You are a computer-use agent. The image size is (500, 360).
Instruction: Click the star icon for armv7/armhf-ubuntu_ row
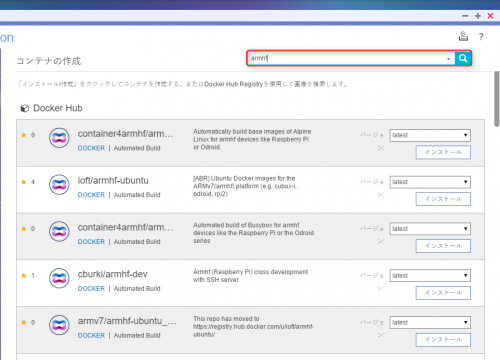(24, 322)
